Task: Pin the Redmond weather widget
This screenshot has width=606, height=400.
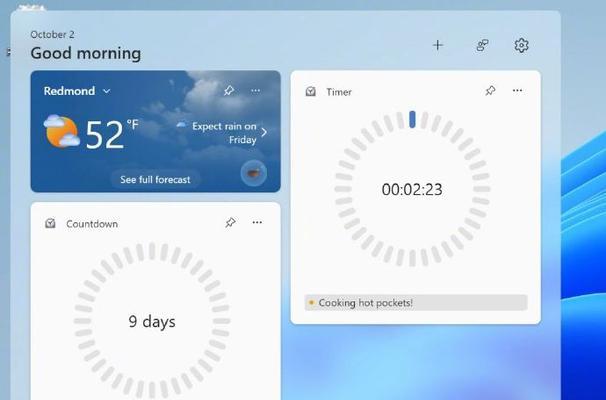Action: tap(229, 91)
